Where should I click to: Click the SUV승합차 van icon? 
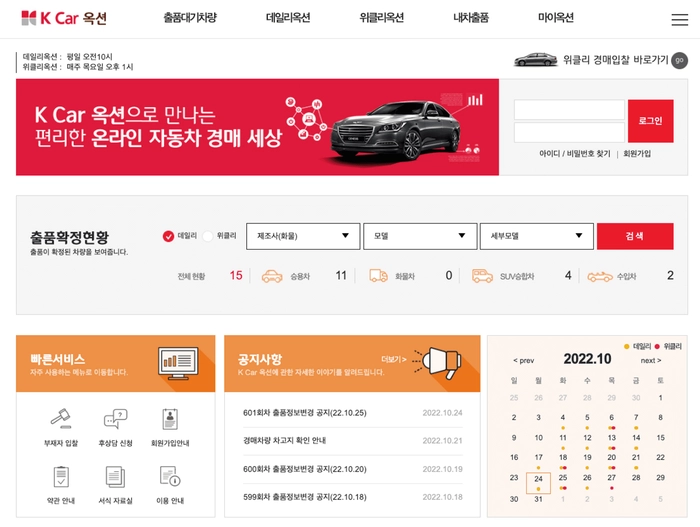(482, 276)
